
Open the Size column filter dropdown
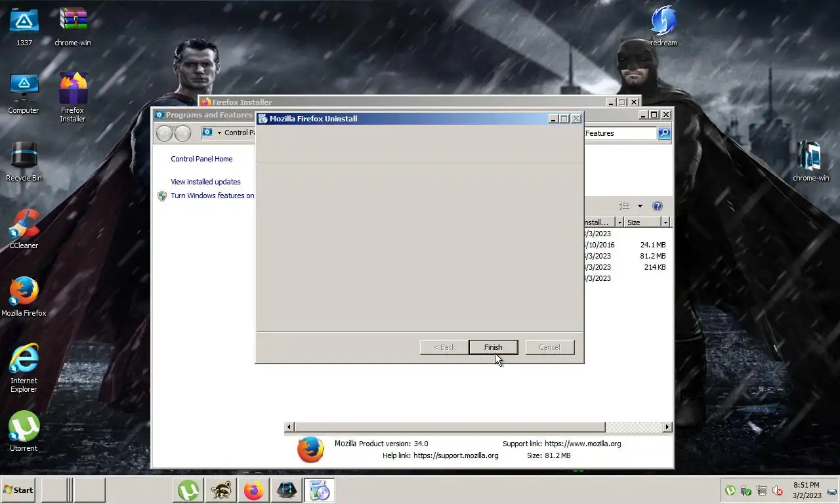coord(665,222)
